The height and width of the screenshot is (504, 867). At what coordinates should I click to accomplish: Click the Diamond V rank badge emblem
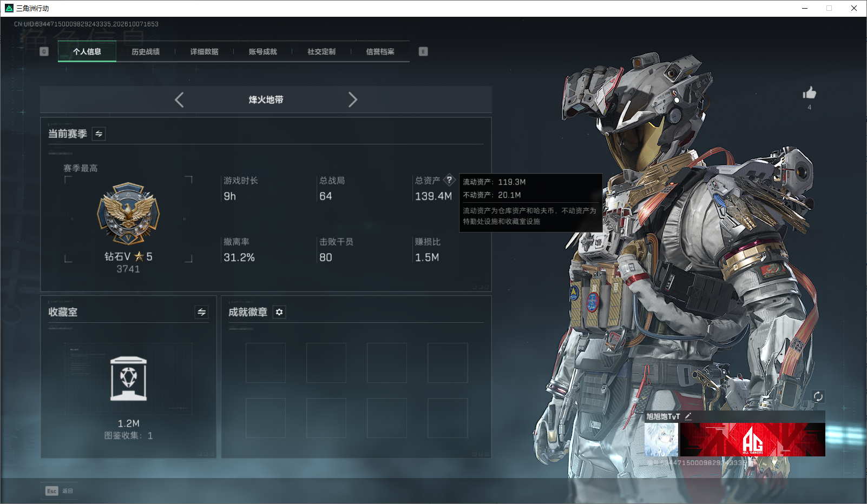pyautogui.click(x=128, y=214)
